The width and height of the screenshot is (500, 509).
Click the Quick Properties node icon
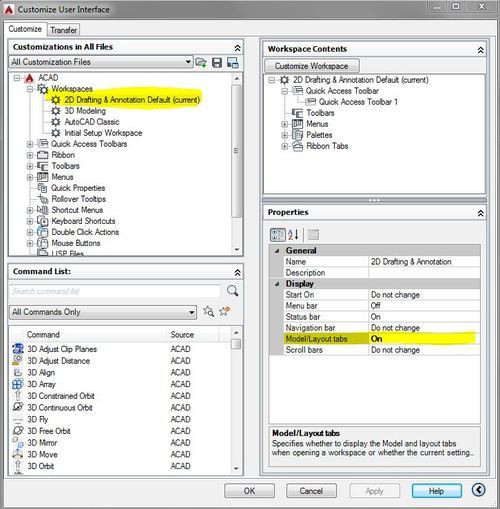click(42, 188)
